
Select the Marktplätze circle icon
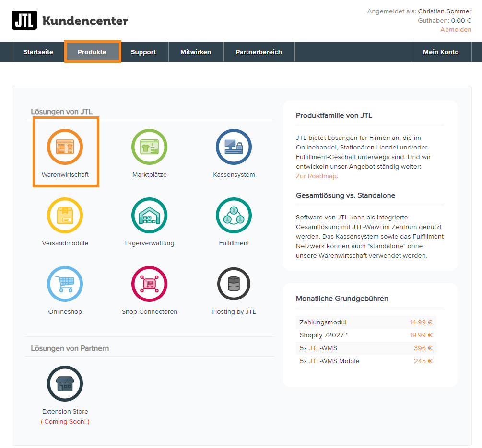pyautogui.click(x=149, y=147)
